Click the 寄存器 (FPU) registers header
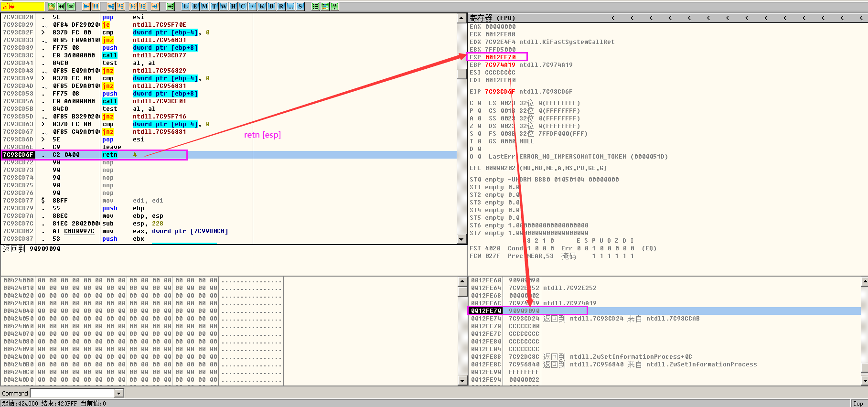868x407 pixels. (x=493, y=18)
